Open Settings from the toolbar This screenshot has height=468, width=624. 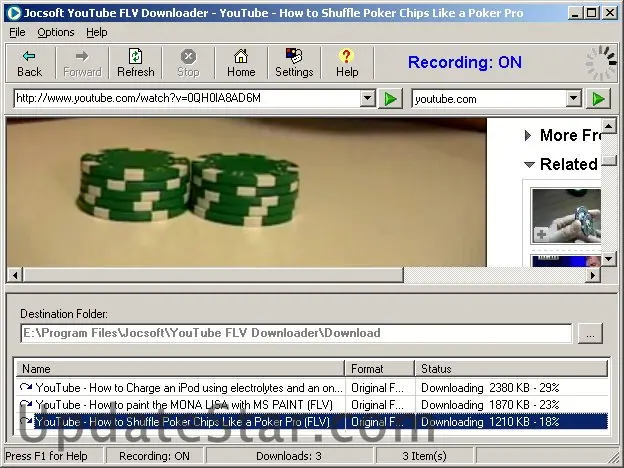(x=294, y=64)
